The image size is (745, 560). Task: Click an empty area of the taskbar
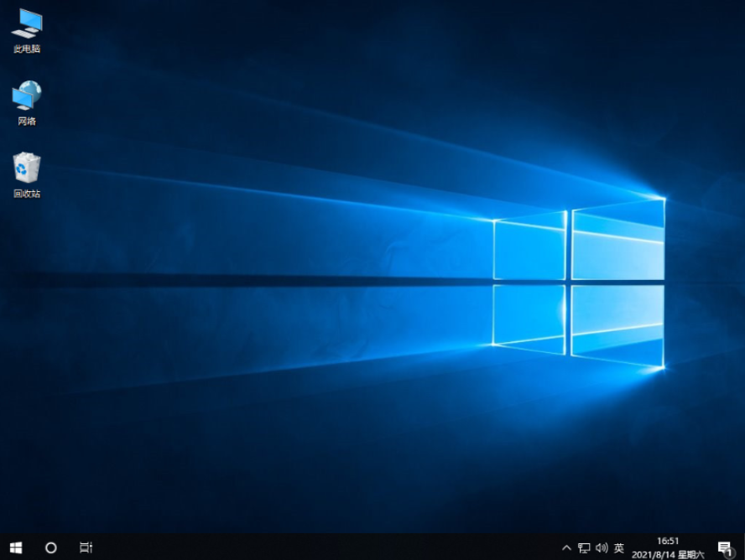336,547
